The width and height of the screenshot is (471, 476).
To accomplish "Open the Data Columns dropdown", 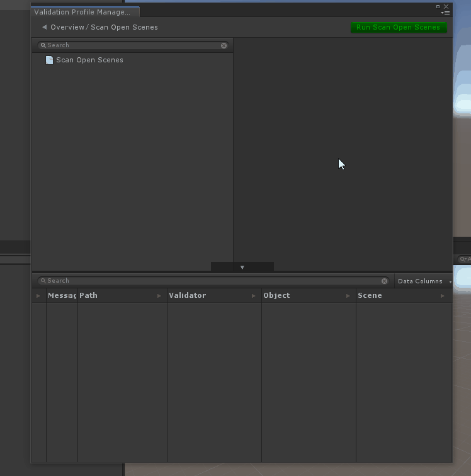I will coord(423,281).
